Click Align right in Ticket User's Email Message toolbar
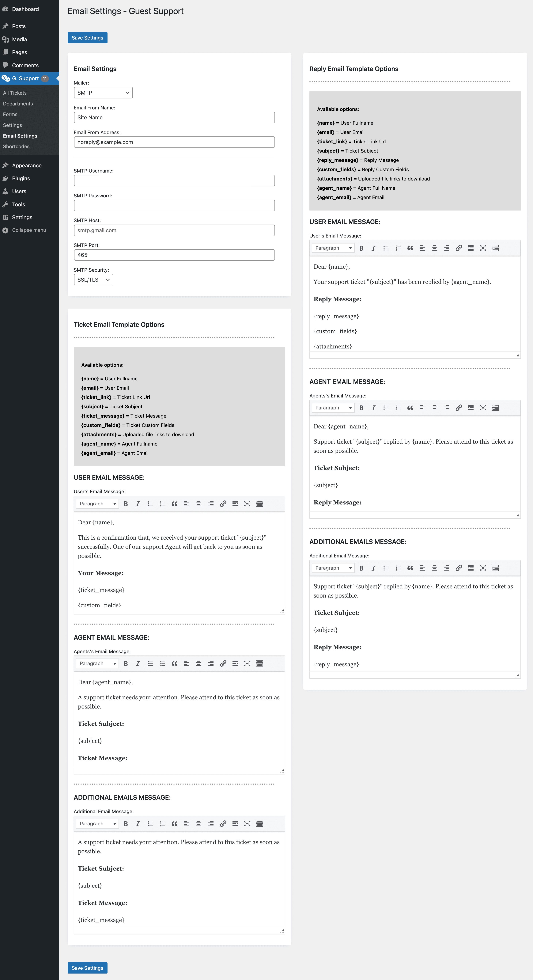Image resolution: width=533 pixels, height=980 pixels. (211, 504)
